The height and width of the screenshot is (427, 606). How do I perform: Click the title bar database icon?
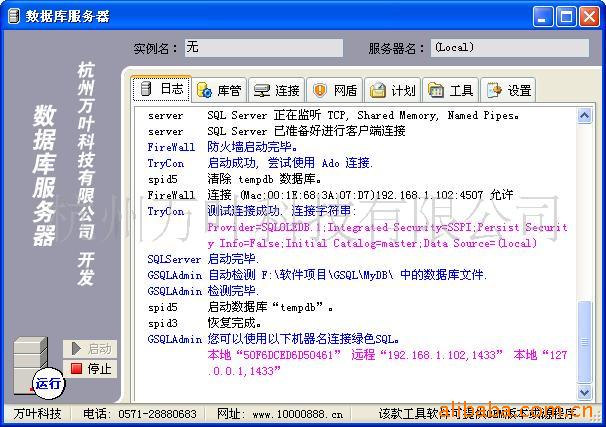(x=14, y=16)
